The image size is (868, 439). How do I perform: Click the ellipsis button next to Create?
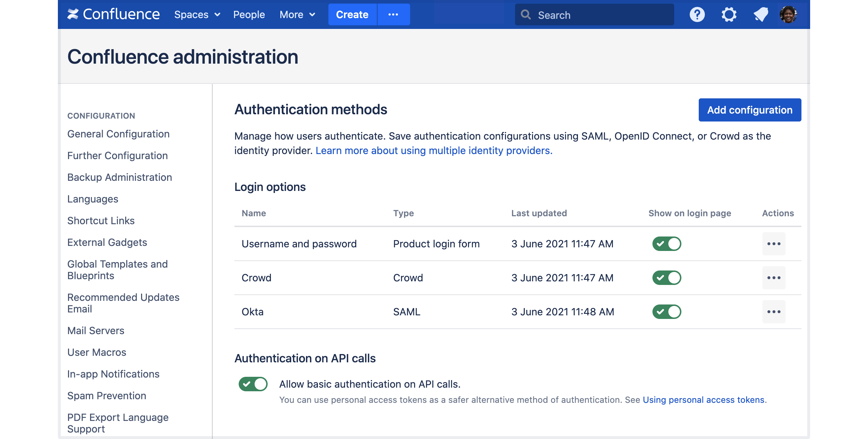coord(393,14)
